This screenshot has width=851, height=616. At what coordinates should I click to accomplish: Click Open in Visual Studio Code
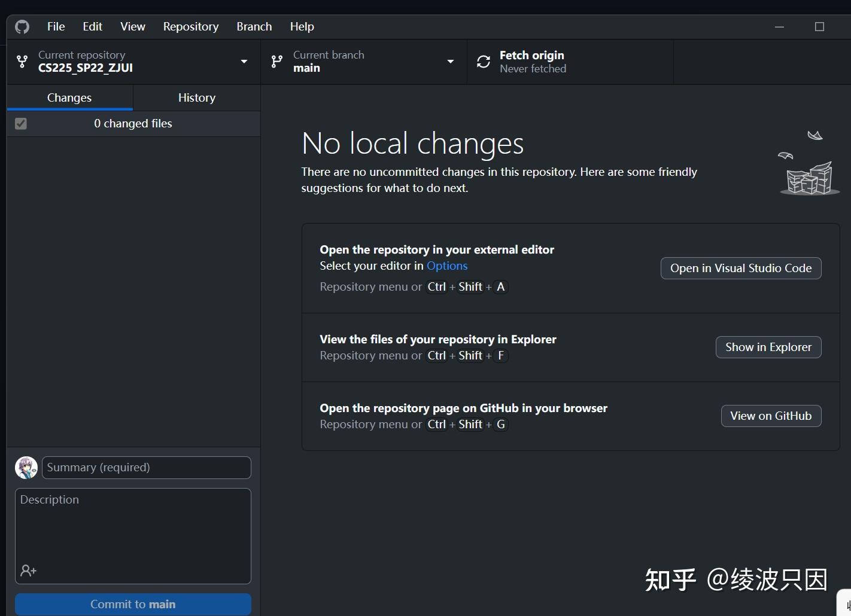[740, 268]
